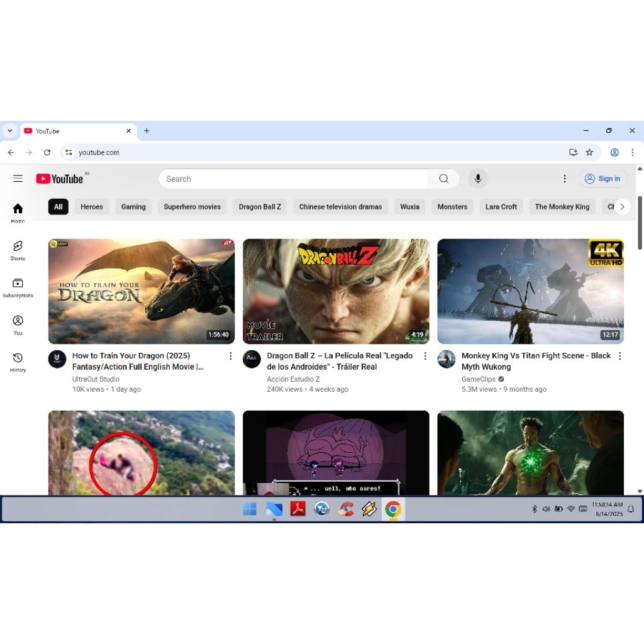Open GameClips channel name
This screenshot has height=644, width=644.
479,379
